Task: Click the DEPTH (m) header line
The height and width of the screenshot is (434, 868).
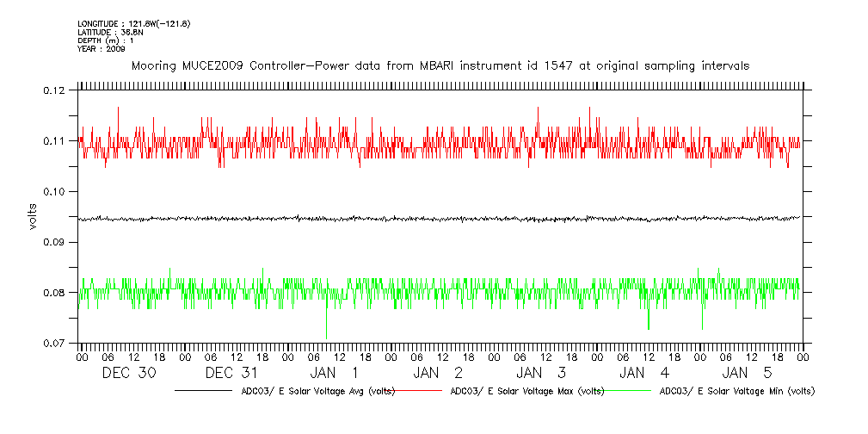Action: [106, 40]
